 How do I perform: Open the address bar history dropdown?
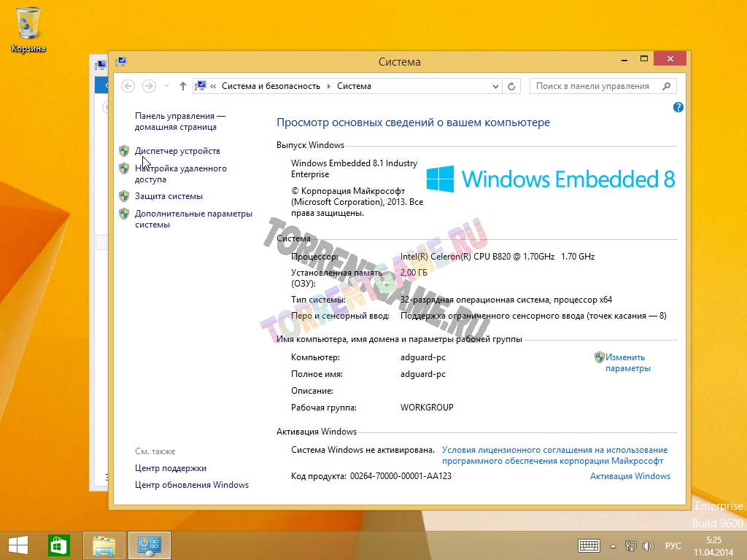pyautogui.click(x=496, y=86)
